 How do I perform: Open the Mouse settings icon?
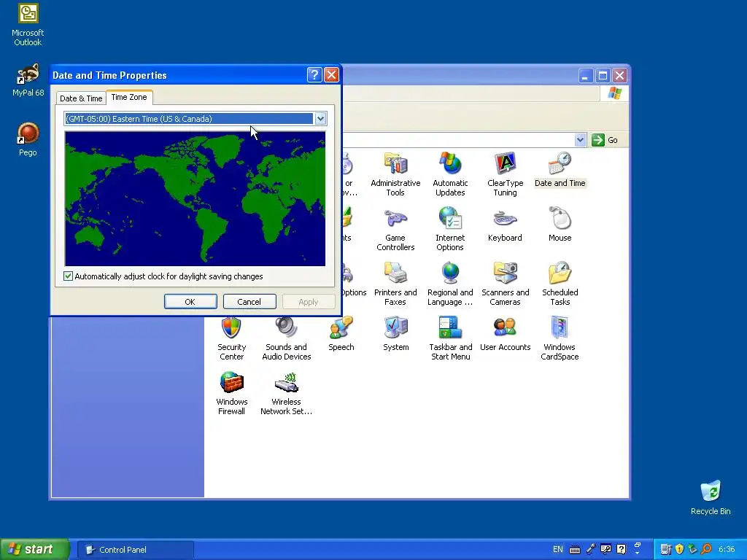pyautogui.click(x=560, y=225)
